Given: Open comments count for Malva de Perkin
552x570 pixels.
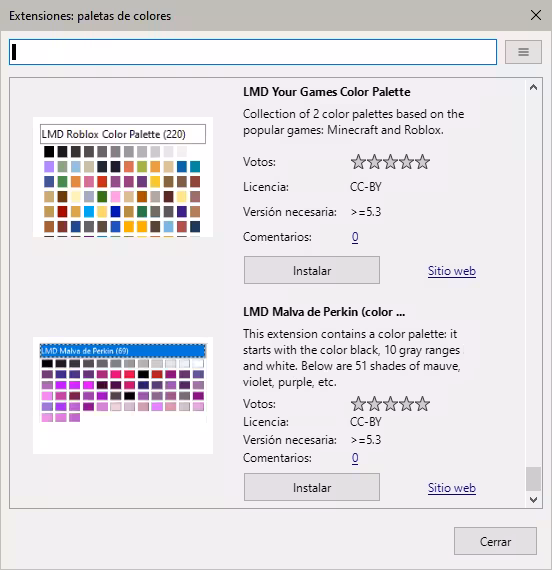Looking at the screenshot, I should coord(355,458).
